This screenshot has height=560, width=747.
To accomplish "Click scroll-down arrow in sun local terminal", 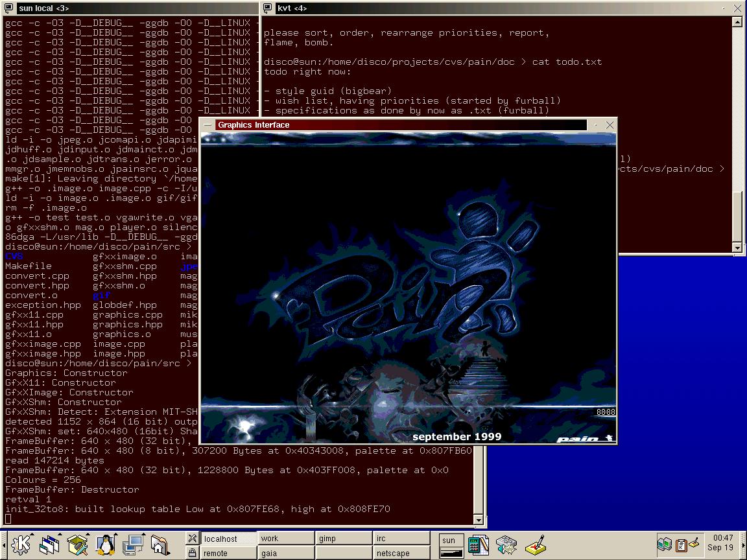I will (479, 520).
